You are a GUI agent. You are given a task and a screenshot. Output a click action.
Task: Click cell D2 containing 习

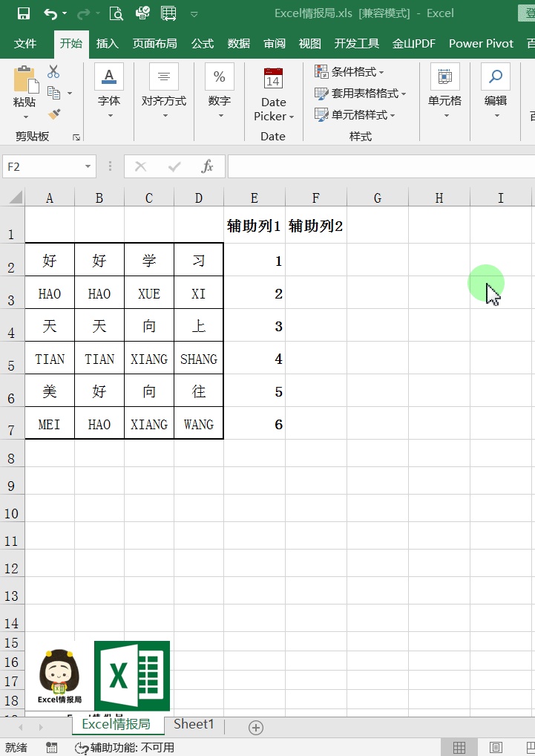pos(198,260)
